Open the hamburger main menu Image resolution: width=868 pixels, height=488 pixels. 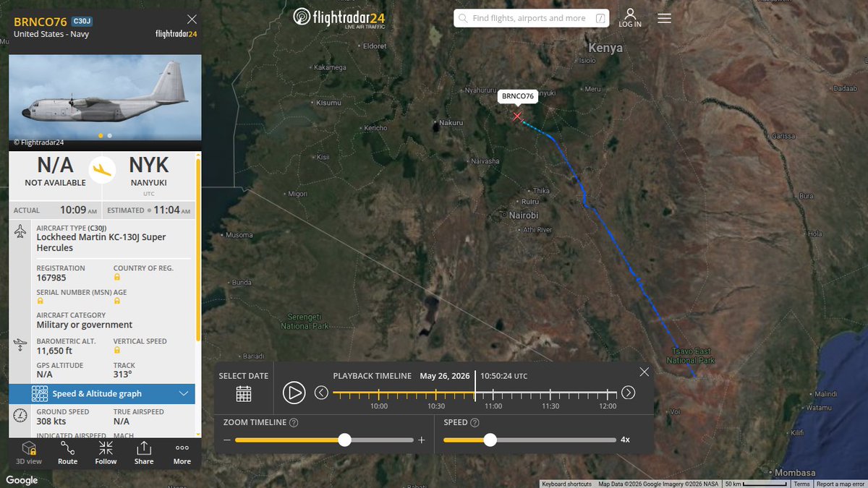pyautogui.click(x=664, y=18)
